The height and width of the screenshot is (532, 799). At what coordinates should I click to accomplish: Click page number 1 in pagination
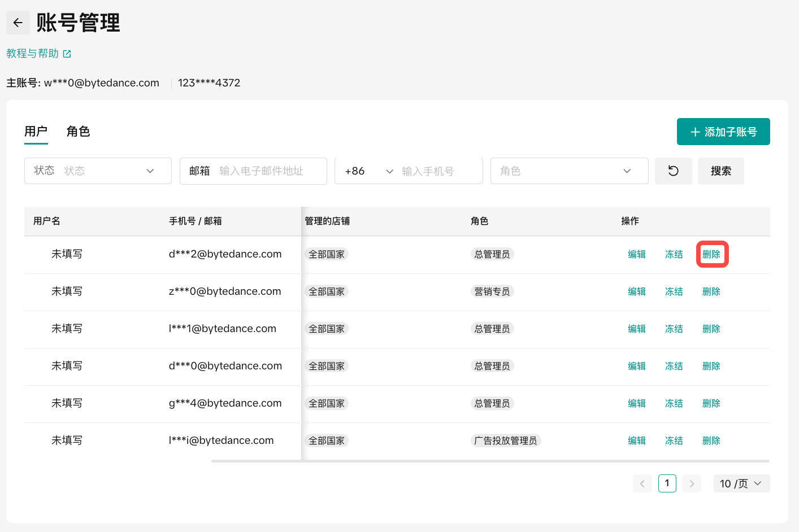tap(667, 483)
